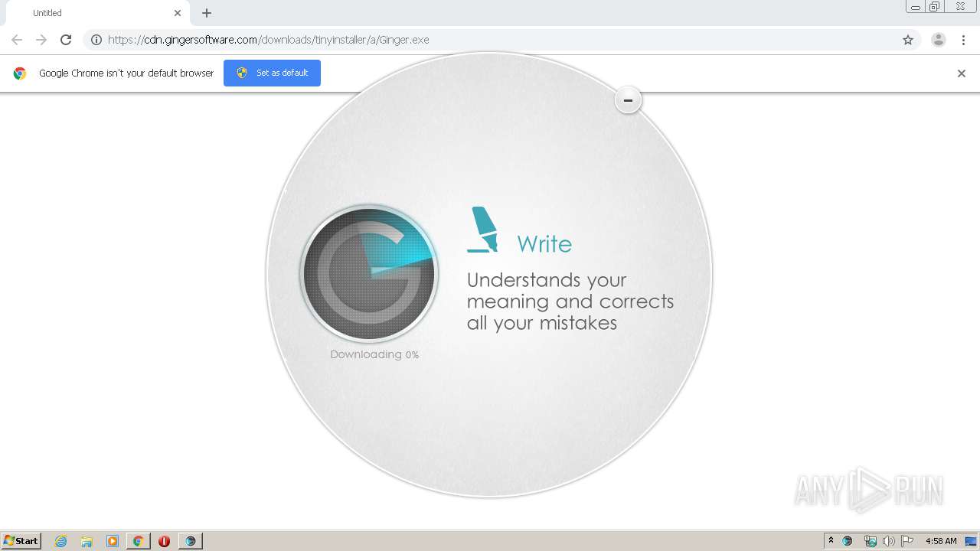Click "Set as default" button
This screenshot has width=980, height=551.
(272, 73)
